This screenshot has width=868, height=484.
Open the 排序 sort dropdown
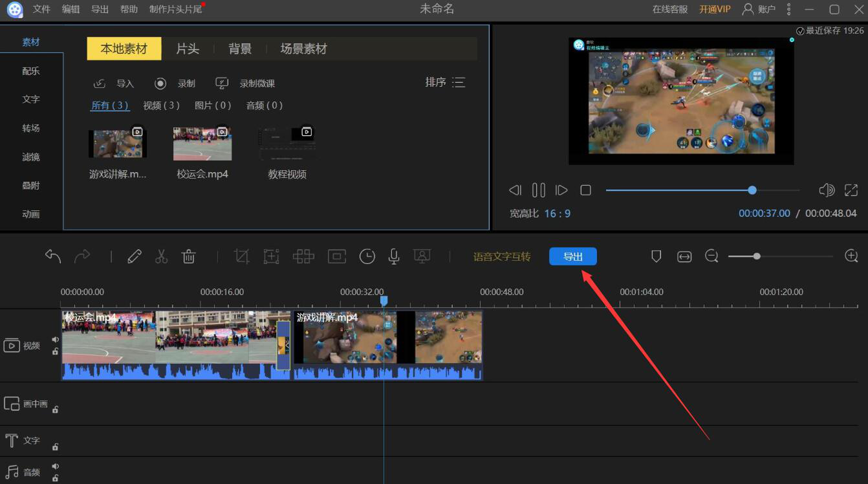click(445, 83)
